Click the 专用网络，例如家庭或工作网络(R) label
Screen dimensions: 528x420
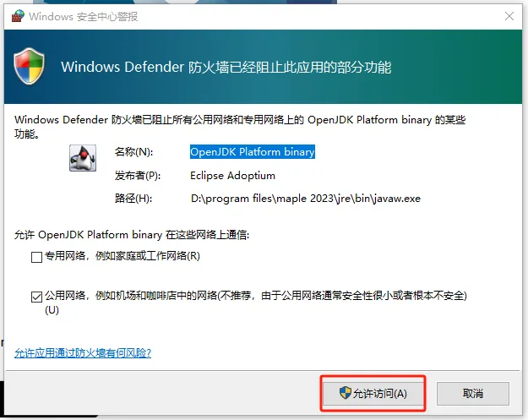[x=122, y=256]
